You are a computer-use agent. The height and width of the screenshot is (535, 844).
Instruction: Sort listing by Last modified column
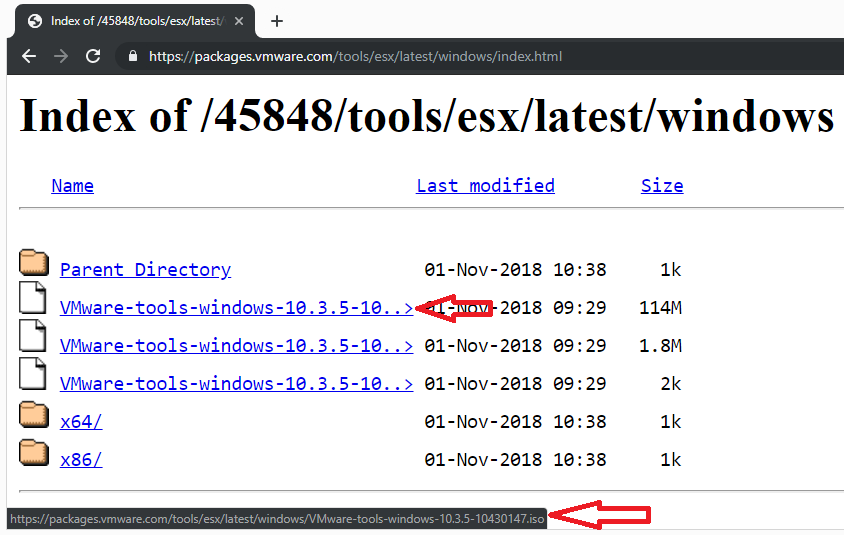(485, 186)
